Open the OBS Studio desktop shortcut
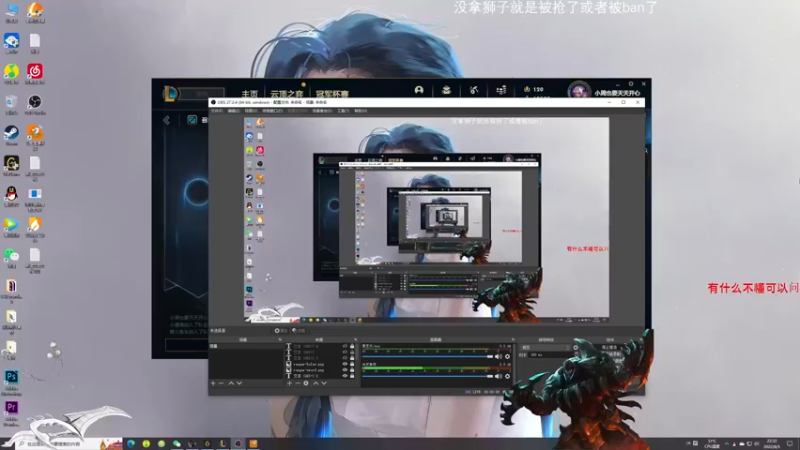Viewport: 800px width, 450px height. [x=35, y=103]
